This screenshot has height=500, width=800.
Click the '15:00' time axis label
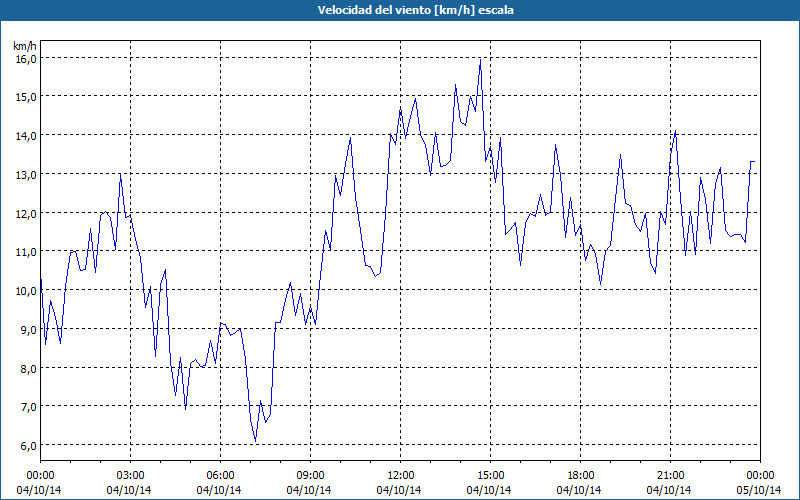click(x=490, y=476)
